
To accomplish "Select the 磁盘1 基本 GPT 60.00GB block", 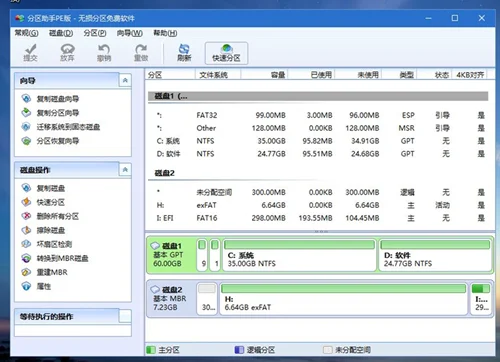I will [171, 255].
